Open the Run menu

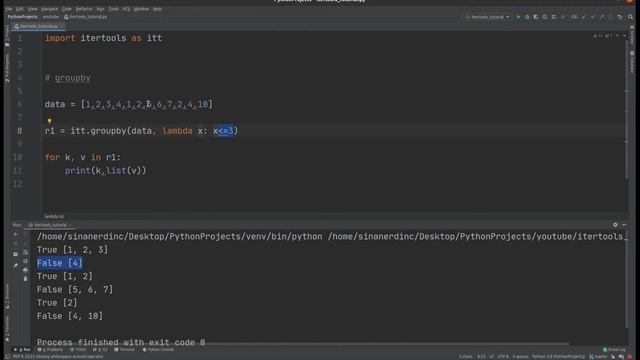(x=100, y=9)
